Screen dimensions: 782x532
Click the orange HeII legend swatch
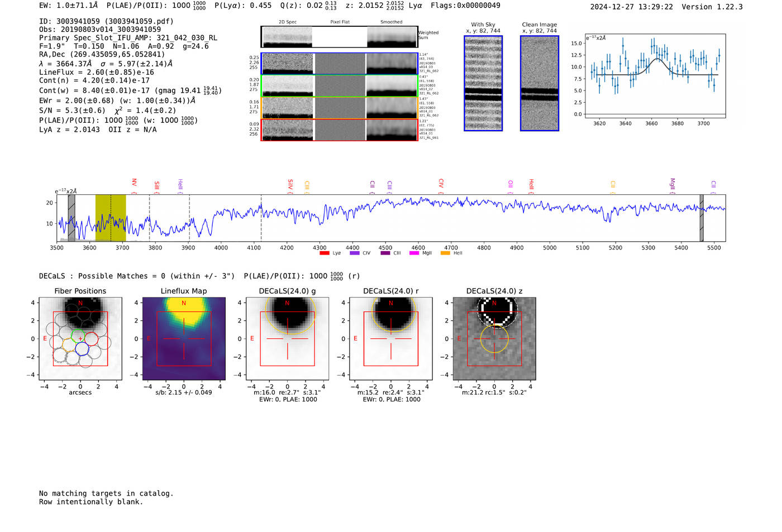click(445, 253)
